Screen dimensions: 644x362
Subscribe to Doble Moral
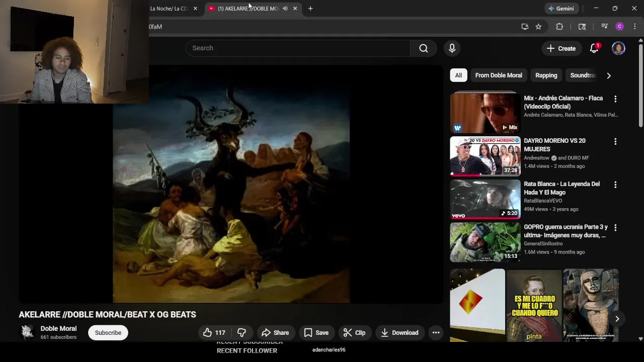tap(108, 333)
